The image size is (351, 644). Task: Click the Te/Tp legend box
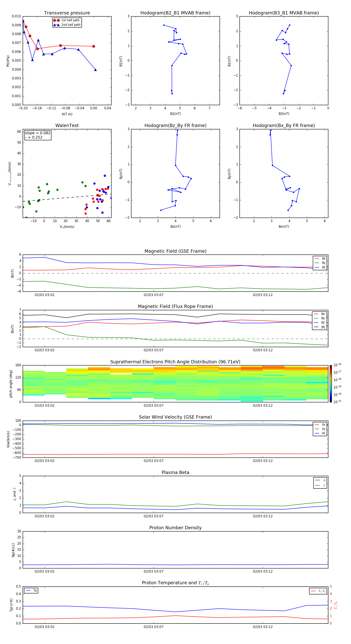point(318,591)
